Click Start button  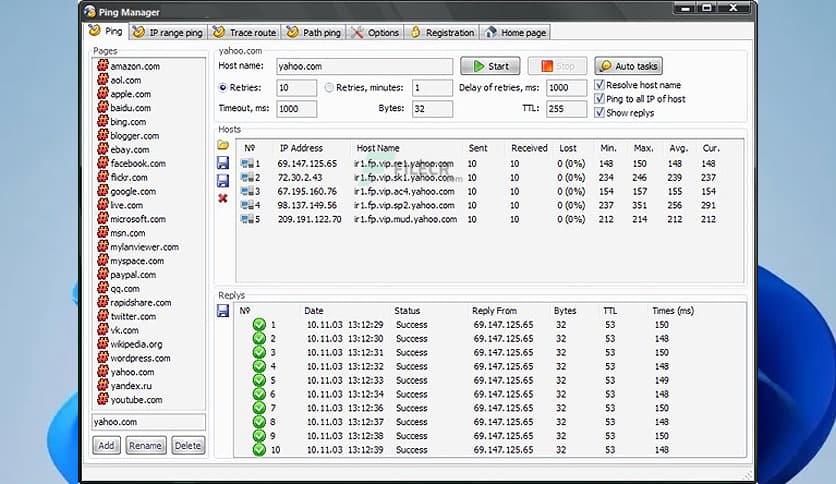pos(490,66)
